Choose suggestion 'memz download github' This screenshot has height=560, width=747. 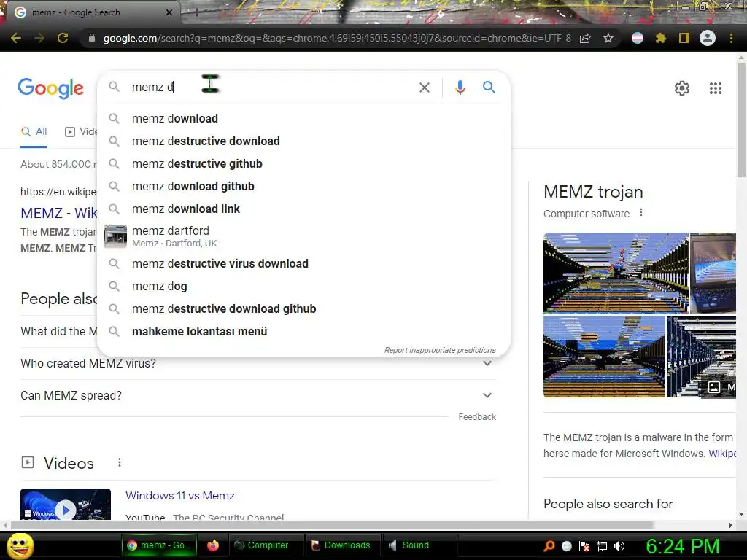point(303,186)
